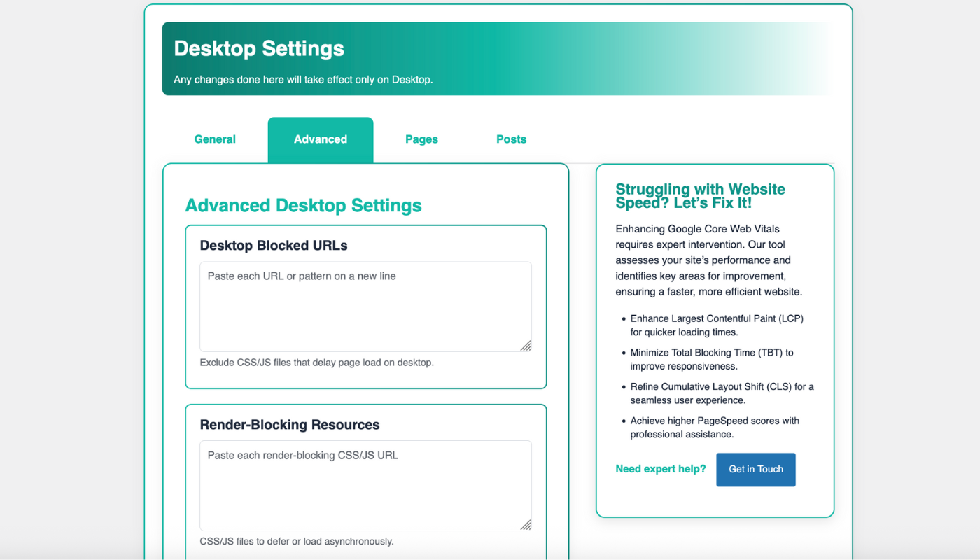The height and width of the screenshot is (560, 980).
Task: Click the Refine Cumulative Layout Shift bullet
Action: tap(722, 393)
